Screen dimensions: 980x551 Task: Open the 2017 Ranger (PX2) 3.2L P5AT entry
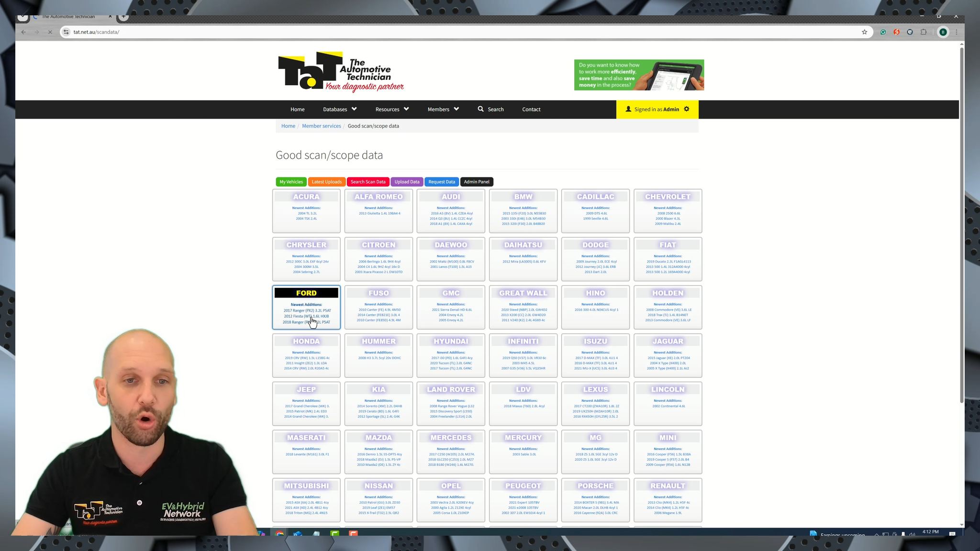click(x=307, y=310)
